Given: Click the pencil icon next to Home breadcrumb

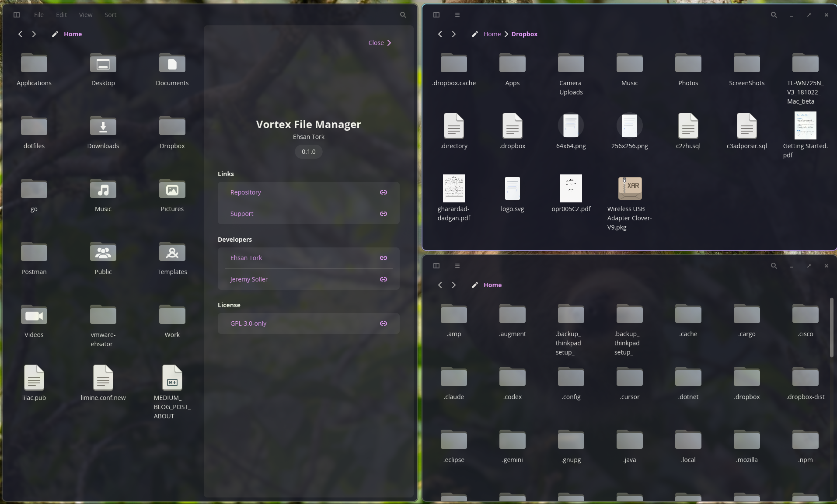Looking at the screenshot, I should click(54, 34).
